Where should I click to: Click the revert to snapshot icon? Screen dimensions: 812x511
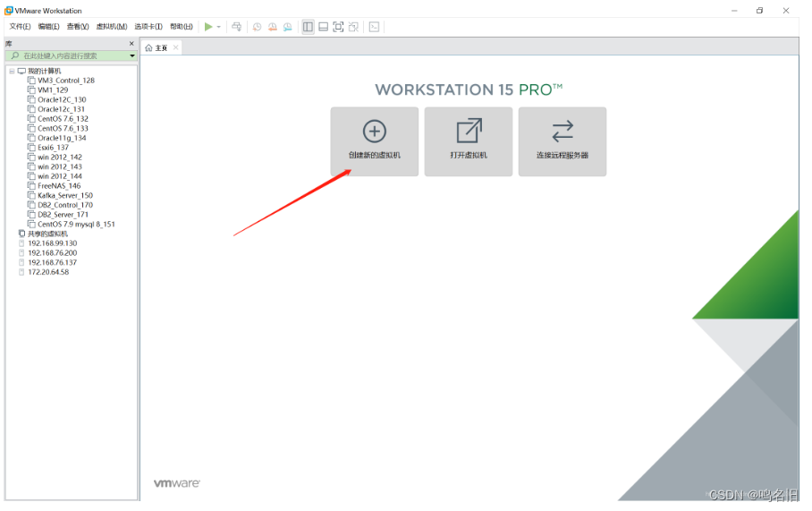click(273, 27)
